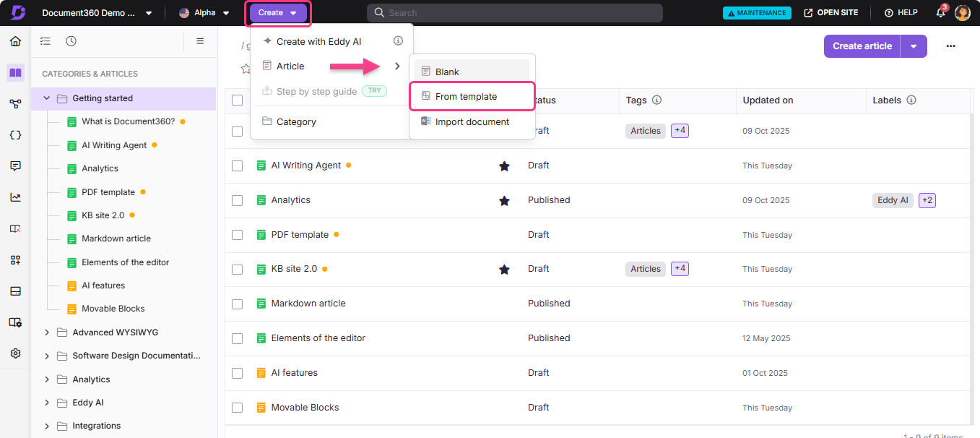This screenshot has height=438, width=980.
Task: Select the checkbox in the table header row
Action: [237, 100]
